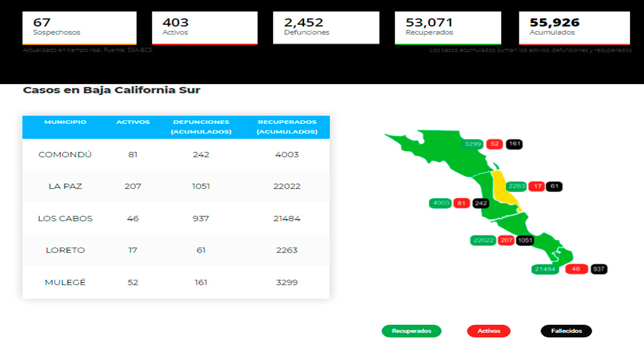
Task: Click table cell 22022 in La Paz row
Action: click(287, 187)
